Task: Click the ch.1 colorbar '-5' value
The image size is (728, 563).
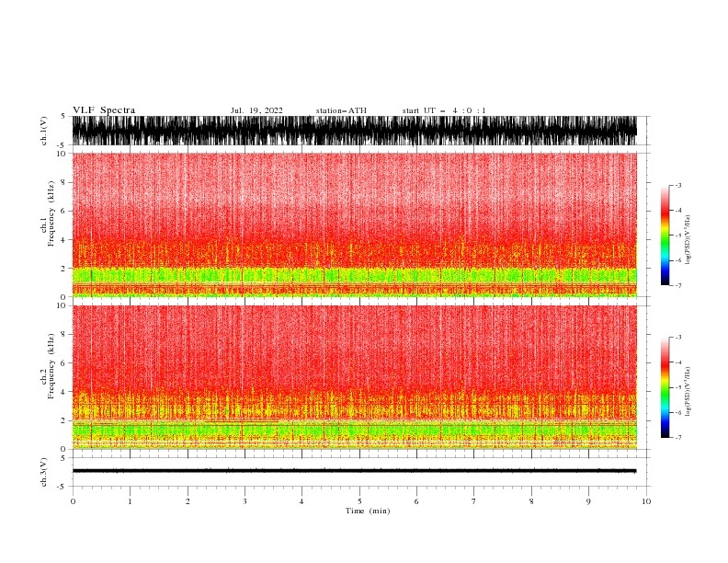Action: [x=678, y=236]
